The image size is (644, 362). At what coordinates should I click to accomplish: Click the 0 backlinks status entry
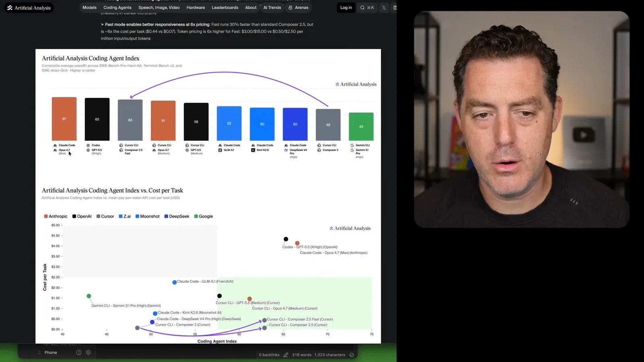coord(269,355)
